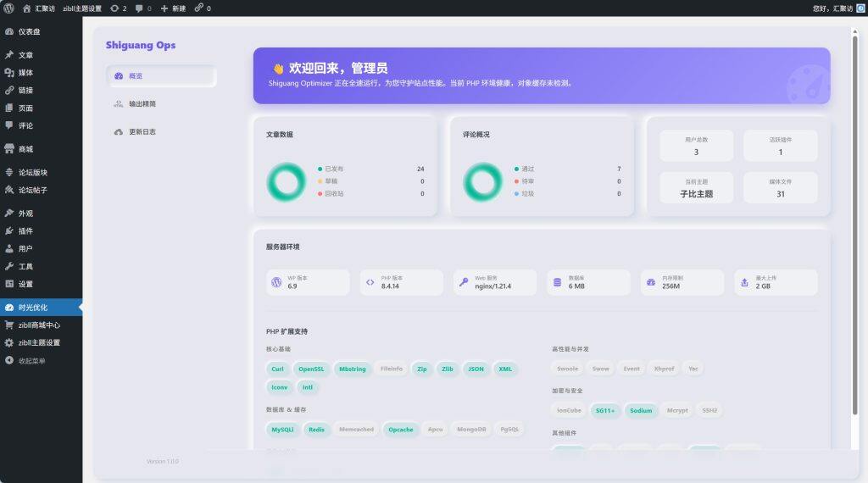This screenshot has width=868, height=483.
Task: Click the Swoole extension badge
Action: pos(567,369)
